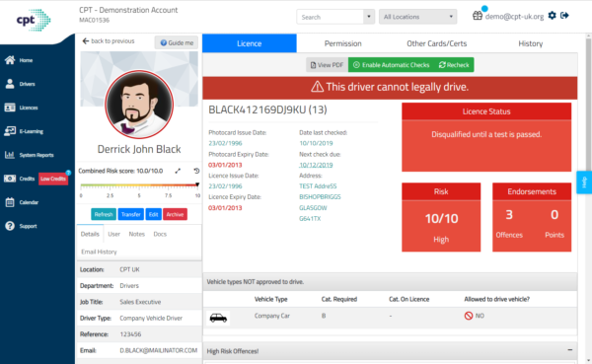Click the logout arrow icon
This screenshot has width=592, height=364.
[x=564, y=16]
